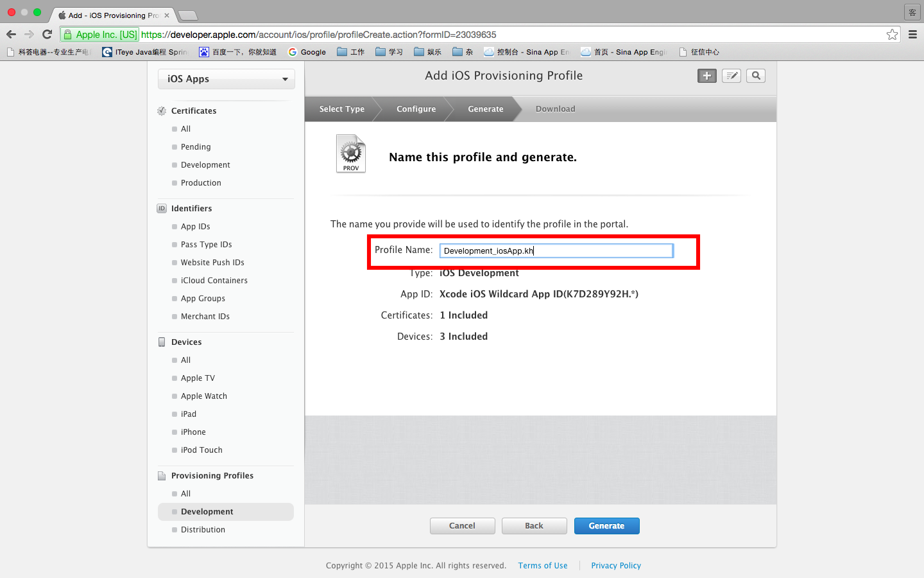Open Merchant IDs
Viewport: 924px width, 578px height.
click(205, 317)
